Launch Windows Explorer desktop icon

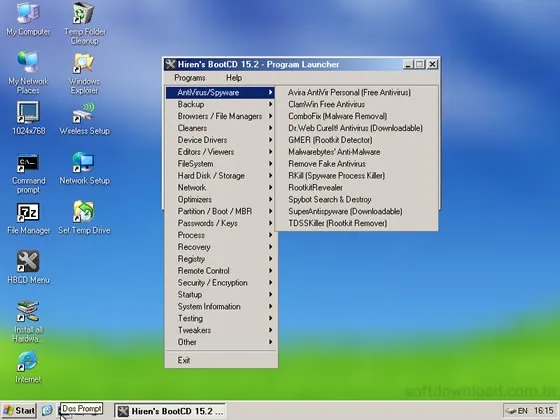click(x=84, y=73)
